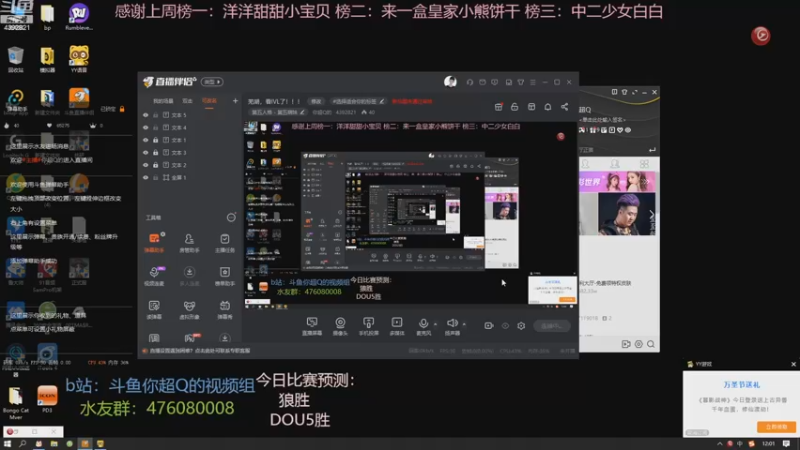Open groups tab in YY window
This screenshot has height=450, width=800.
615,164
